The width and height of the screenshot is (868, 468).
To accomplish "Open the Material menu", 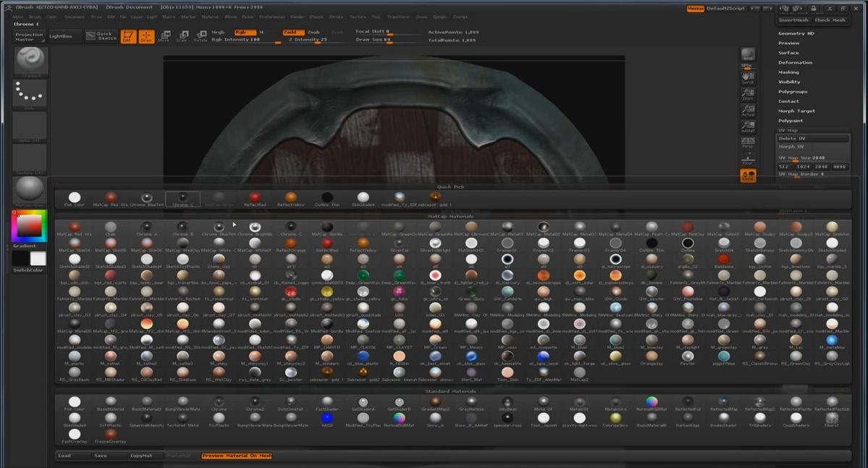I will (x=210, y=17).
